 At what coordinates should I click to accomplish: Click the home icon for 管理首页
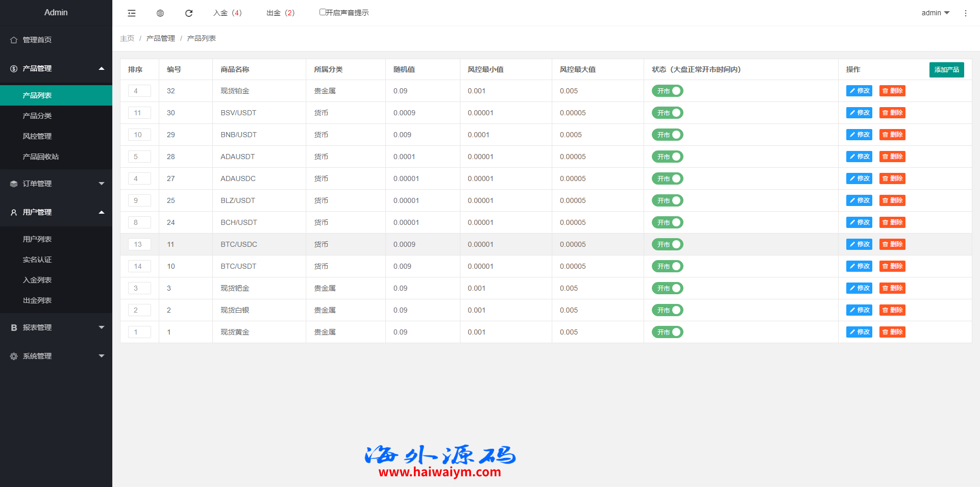tap(14, 40)
